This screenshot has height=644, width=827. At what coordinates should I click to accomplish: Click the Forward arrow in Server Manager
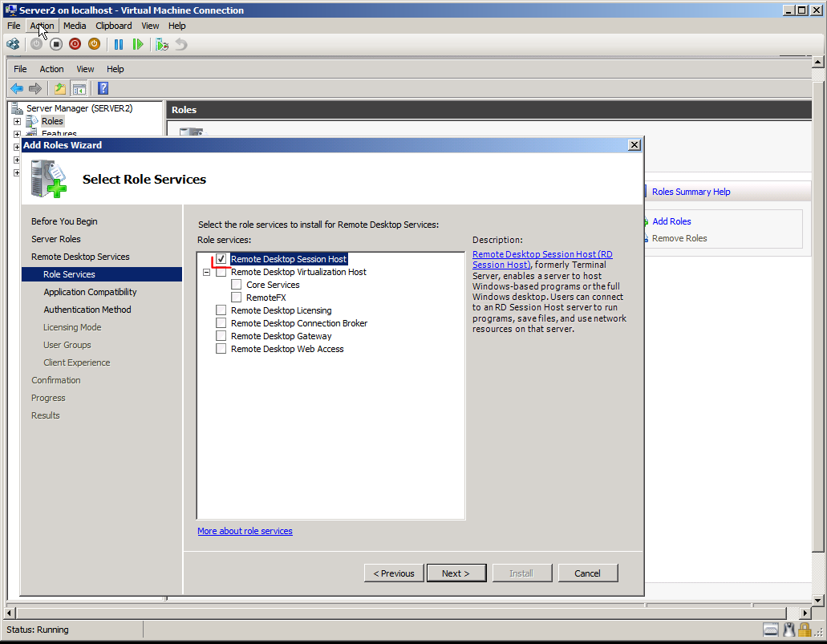pos(35,88)
